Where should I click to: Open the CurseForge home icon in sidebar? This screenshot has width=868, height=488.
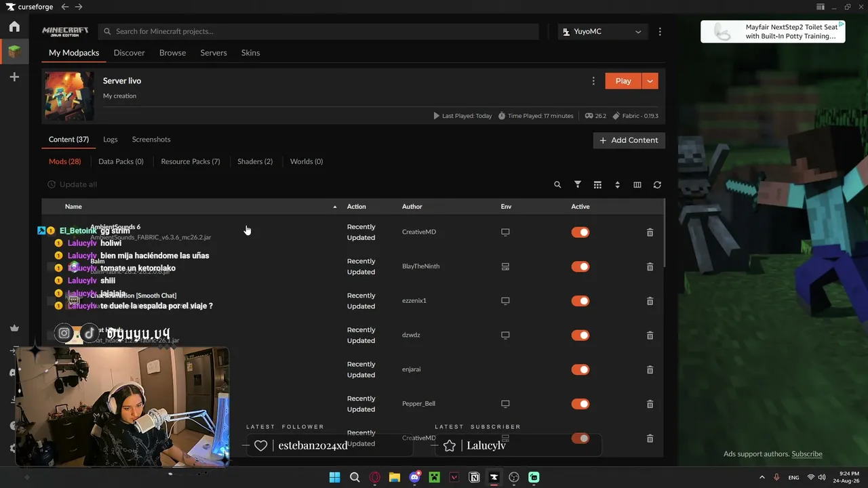coord(14,26)
